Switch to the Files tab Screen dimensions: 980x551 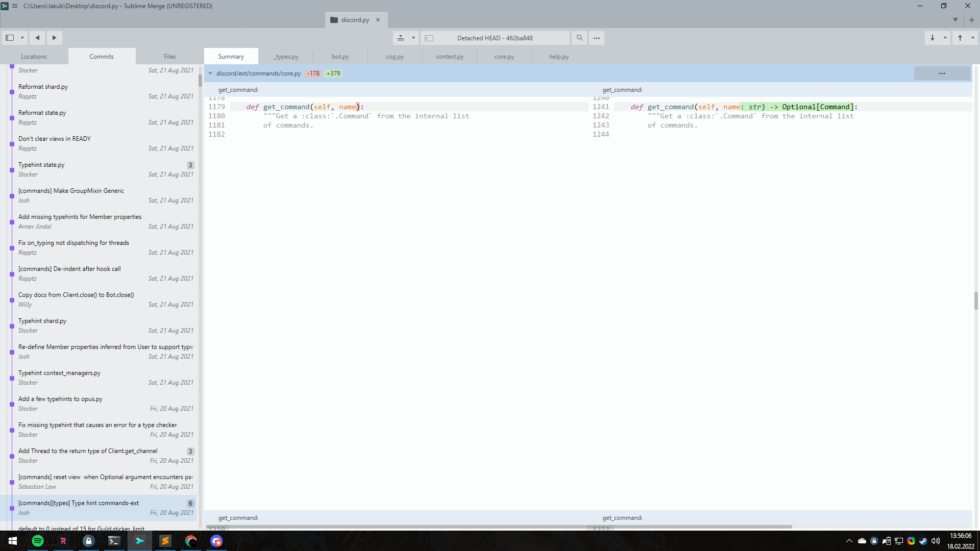170,57
